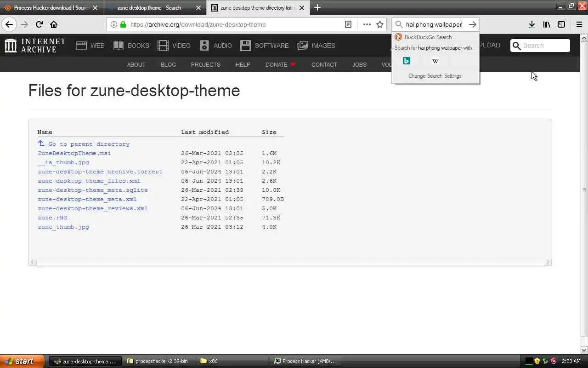
Task: Click the yellow shield tray icon
Action: click(537, 361)
